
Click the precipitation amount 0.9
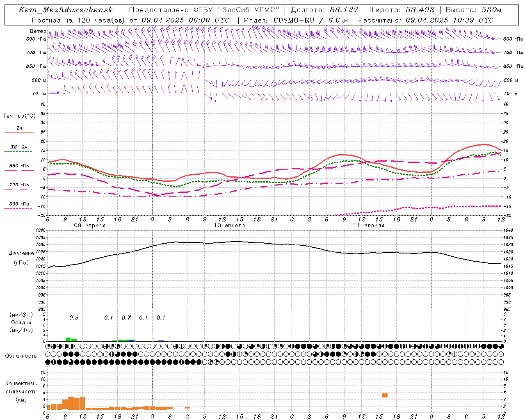(x=74, y=317)
